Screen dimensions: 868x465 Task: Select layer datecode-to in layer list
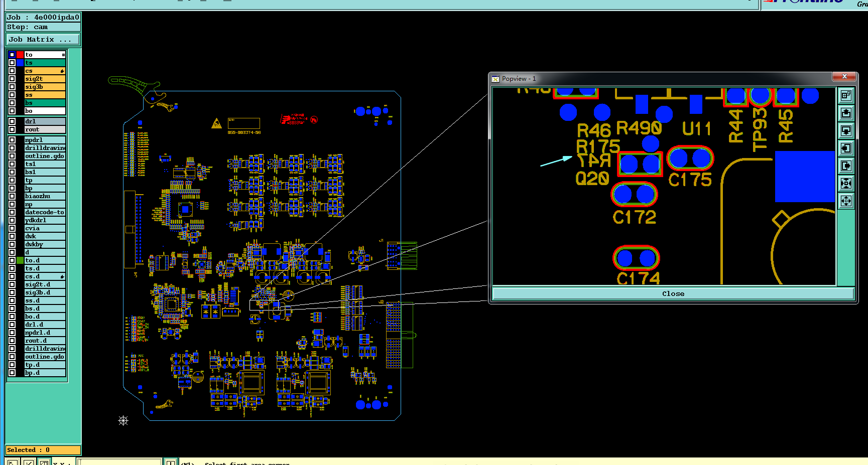point(45,212)
